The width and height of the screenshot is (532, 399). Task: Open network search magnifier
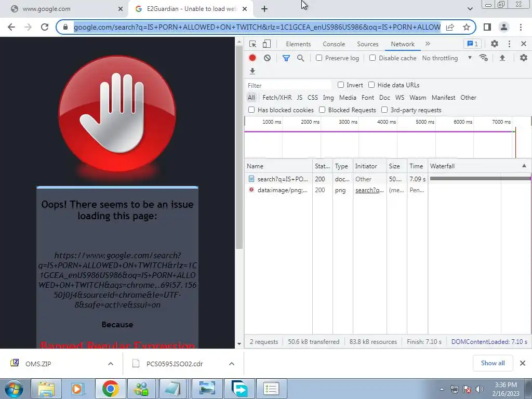(x=301, y=58)
